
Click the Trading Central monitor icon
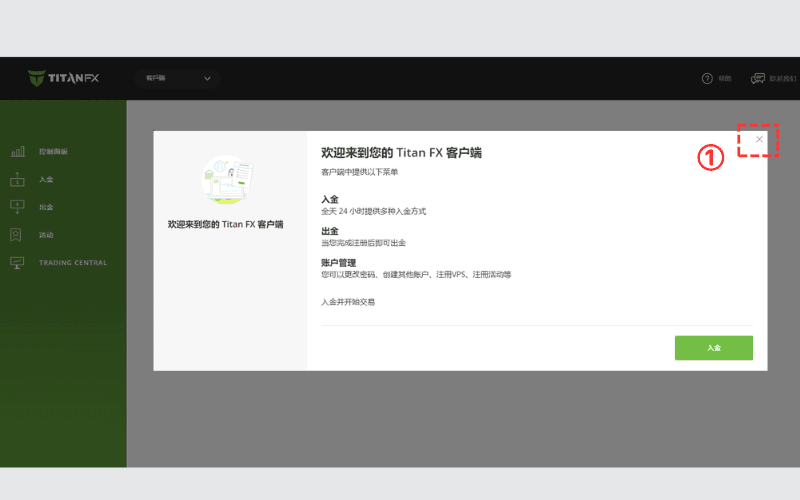coord(17,263)
